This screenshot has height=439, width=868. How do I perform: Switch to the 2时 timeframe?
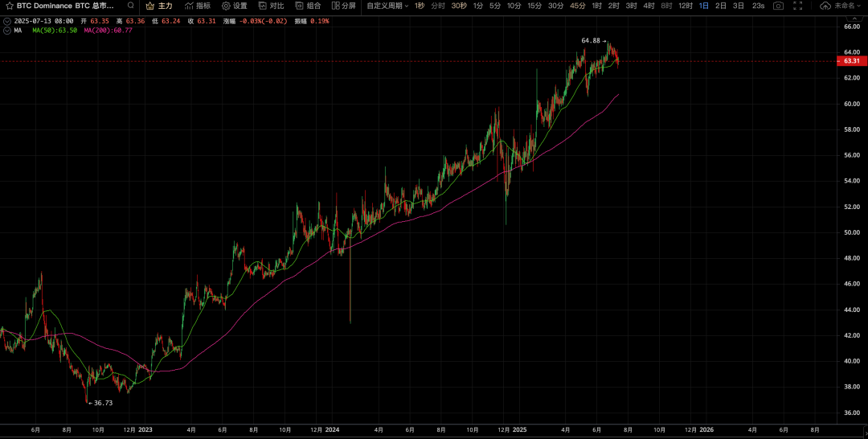click(614, 6)
